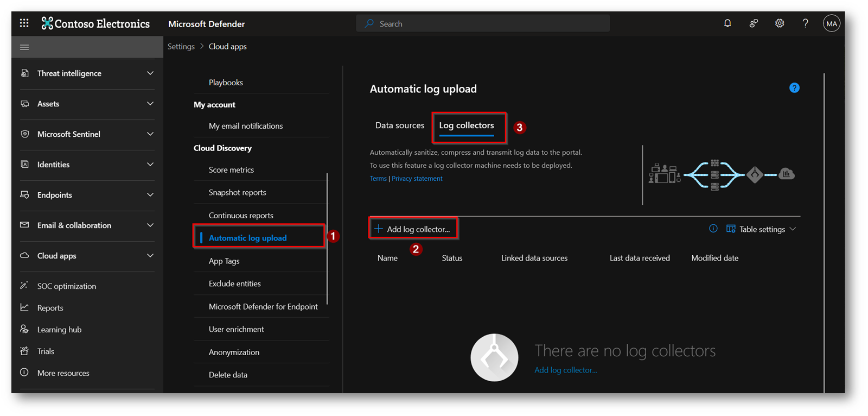Viewport: 868px width, 416px height.
Task: Open the app launcher waffle icon
Action: coord(24,23)
